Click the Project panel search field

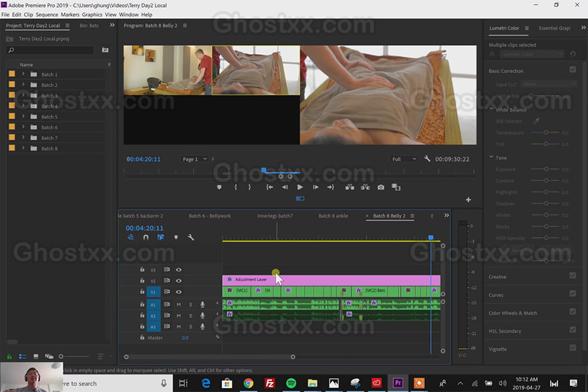pyautogui.click(x=50, y=50)
